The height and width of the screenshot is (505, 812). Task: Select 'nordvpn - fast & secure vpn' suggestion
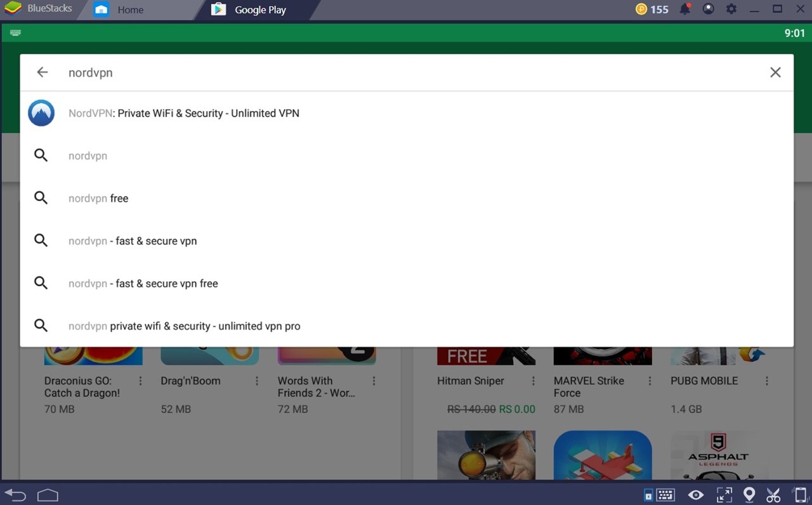point(406,240)
